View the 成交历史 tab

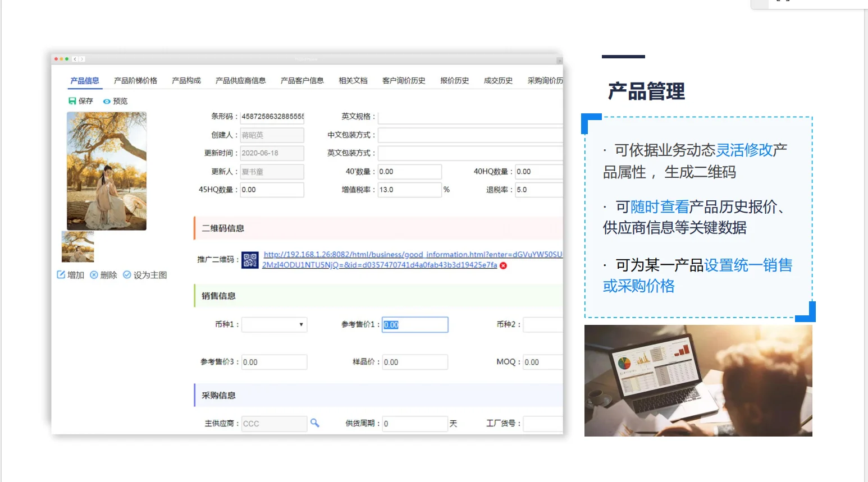tap(497, 80)
